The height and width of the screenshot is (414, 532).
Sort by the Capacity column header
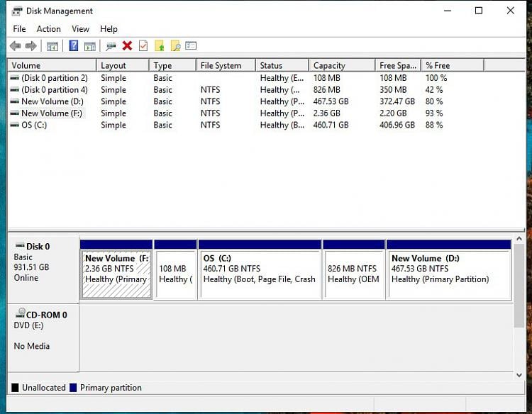[343, 65]
